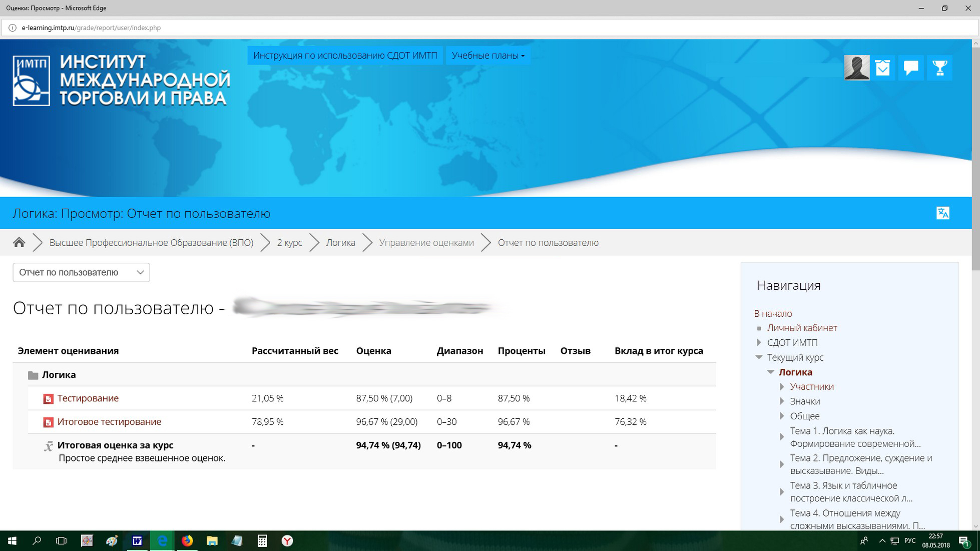Click the 76,32 % contribution value
980x551 pixels.
[x=631, y=422]
